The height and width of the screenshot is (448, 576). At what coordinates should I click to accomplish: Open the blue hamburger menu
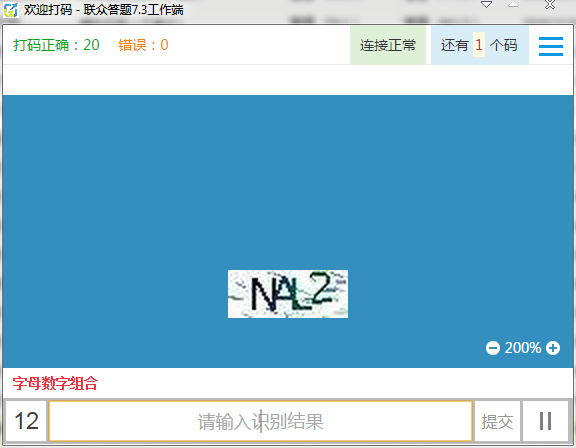point(551,46)
